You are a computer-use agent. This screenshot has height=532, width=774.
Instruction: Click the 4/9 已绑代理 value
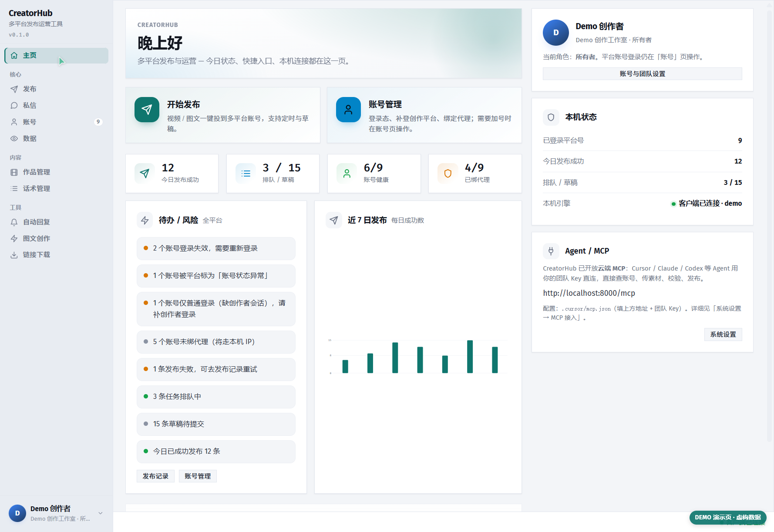pyautogui.click(x=474, y=168)
